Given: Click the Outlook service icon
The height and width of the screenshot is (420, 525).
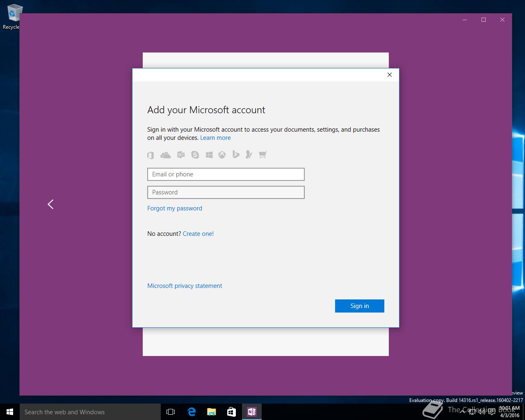Looking at the screenshot, I should (181, 155).
